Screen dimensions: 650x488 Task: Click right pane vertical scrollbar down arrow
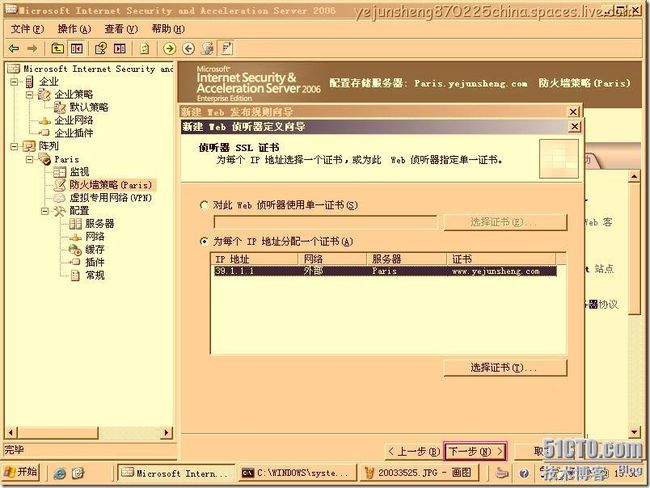tap(634, 432)
